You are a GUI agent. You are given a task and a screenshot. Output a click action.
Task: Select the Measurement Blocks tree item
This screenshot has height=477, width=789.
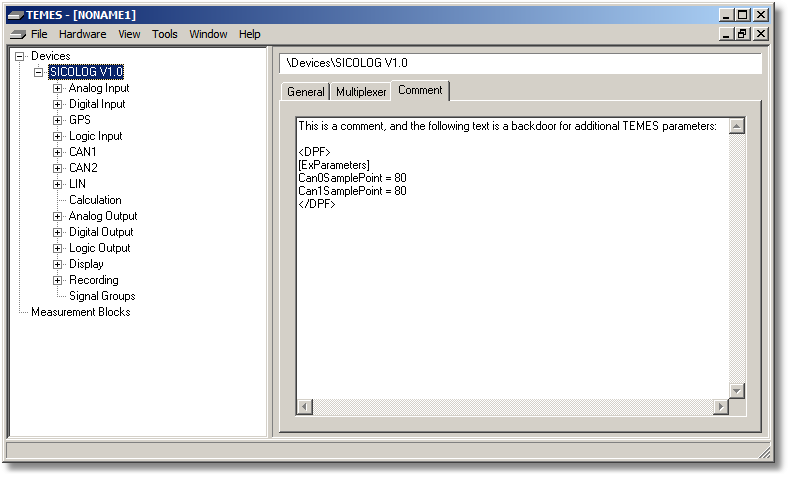tap(81, 312)
